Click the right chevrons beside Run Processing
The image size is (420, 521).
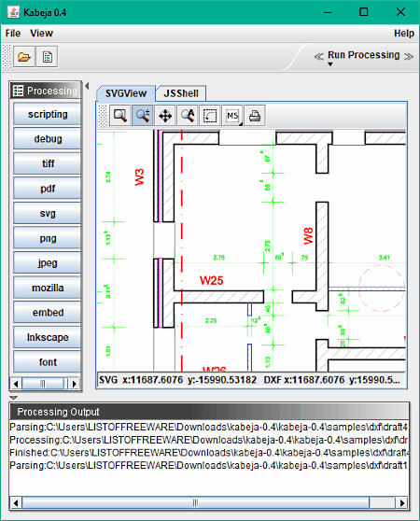click(x=409, y=56)
